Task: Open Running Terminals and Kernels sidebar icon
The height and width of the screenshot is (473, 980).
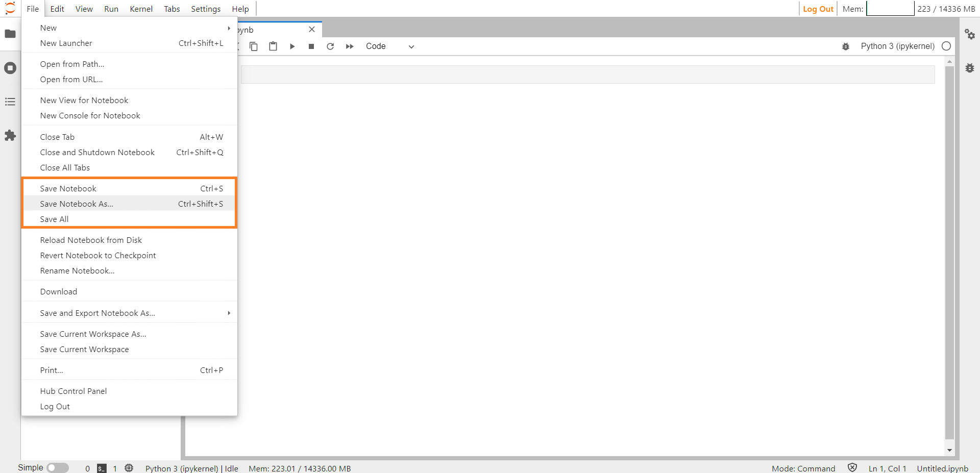Action: coord(10,68)
